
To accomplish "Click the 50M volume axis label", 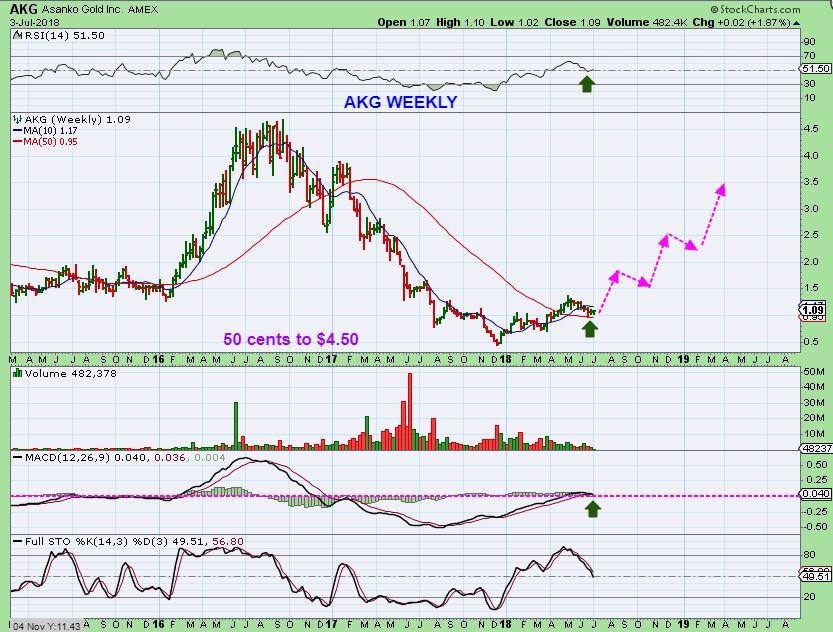I will coord(814,371).
